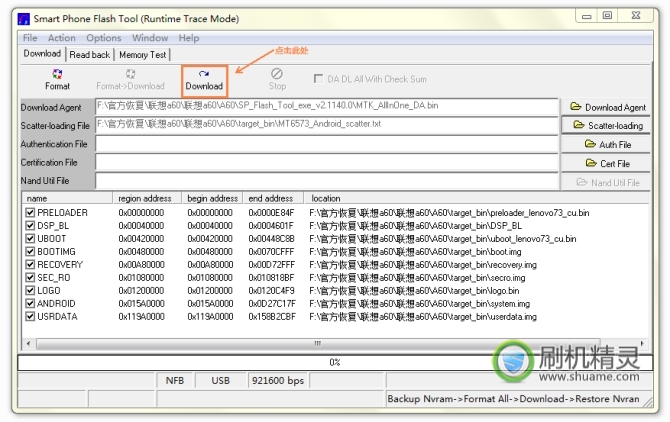The width and height of the screenshot is (670, 422).
Task: Toggle the RECOVERY partition checkbox
Action: [29, 265]
